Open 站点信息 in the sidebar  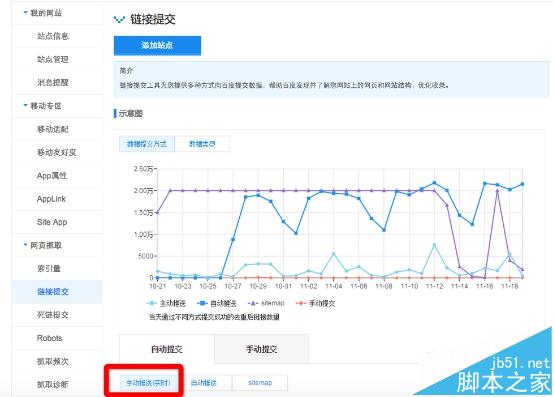[x=53, y=36]
